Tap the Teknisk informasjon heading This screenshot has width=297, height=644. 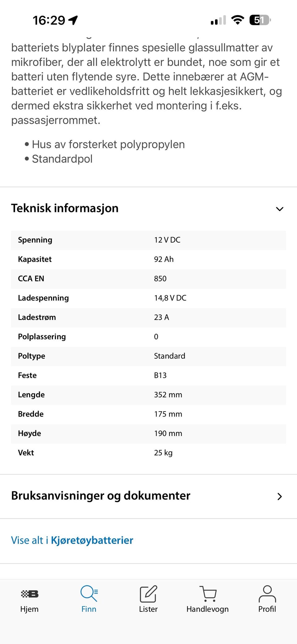(65, 208)
